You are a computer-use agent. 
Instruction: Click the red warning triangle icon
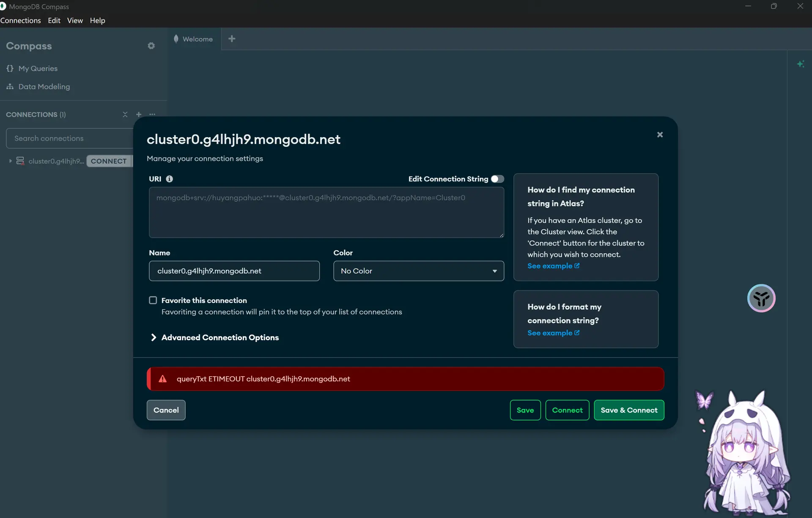pyautogui.click(x=162, y=379)
